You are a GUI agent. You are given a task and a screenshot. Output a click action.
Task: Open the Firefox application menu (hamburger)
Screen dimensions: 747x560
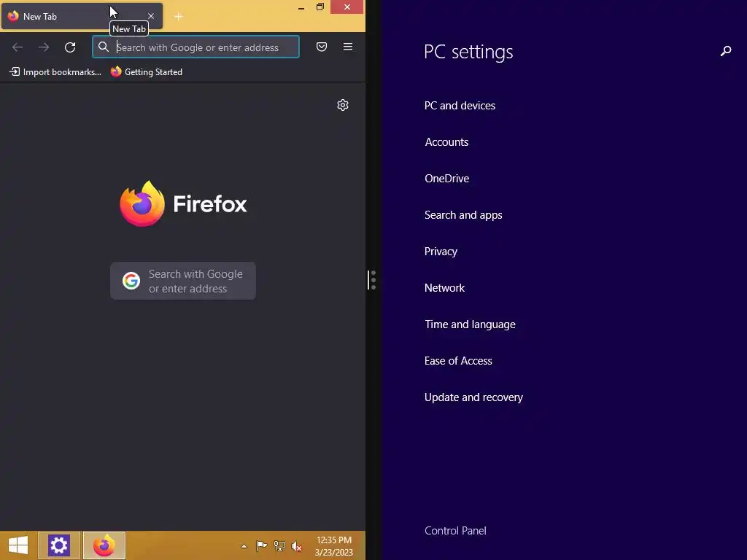(348, 47)
